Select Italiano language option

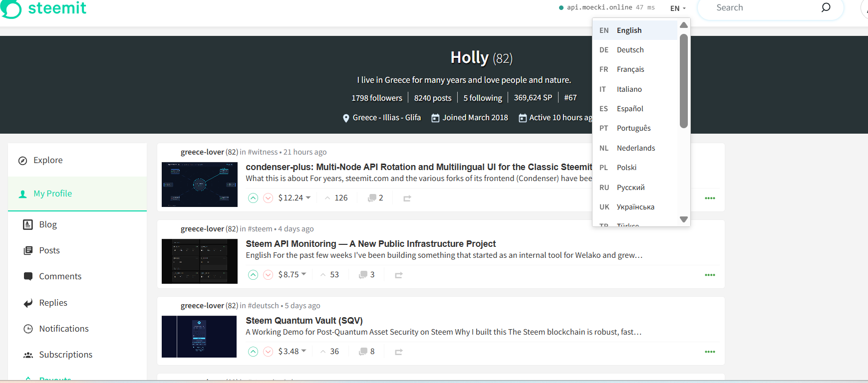coord(635,89)
